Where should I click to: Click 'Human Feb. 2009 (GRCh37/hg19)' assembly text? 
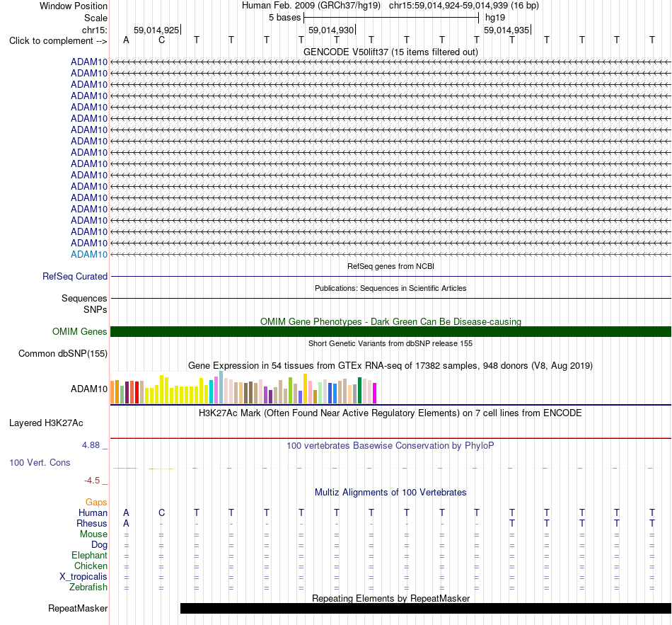point(311,6)
